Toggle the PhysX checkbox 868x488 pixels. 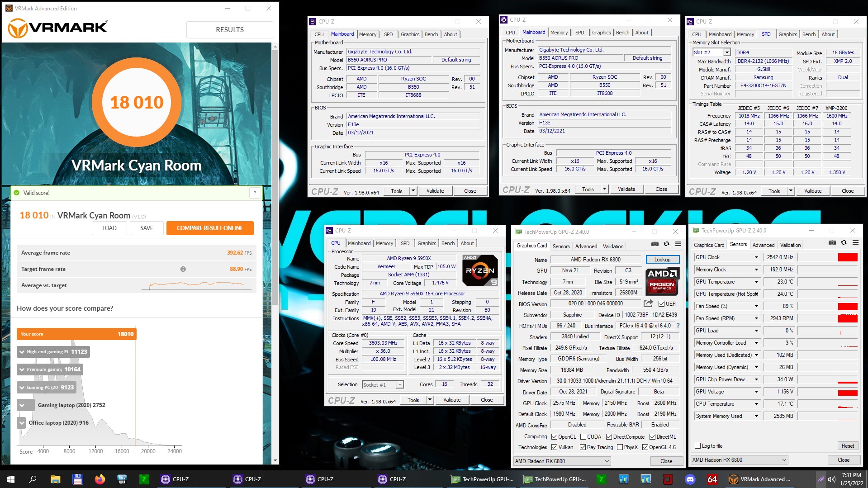pyautogui.click(x=620, y=447)
